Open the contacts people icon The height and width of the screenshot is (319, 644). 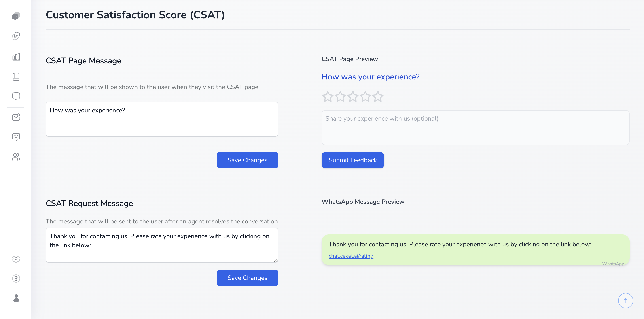(16, 157)
